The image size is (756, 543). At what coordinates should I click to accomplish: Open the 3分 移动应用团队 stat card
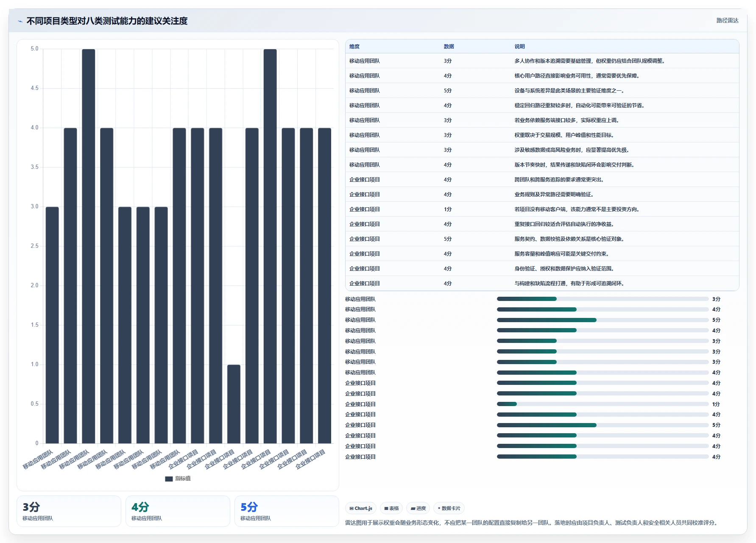(69, 511)
